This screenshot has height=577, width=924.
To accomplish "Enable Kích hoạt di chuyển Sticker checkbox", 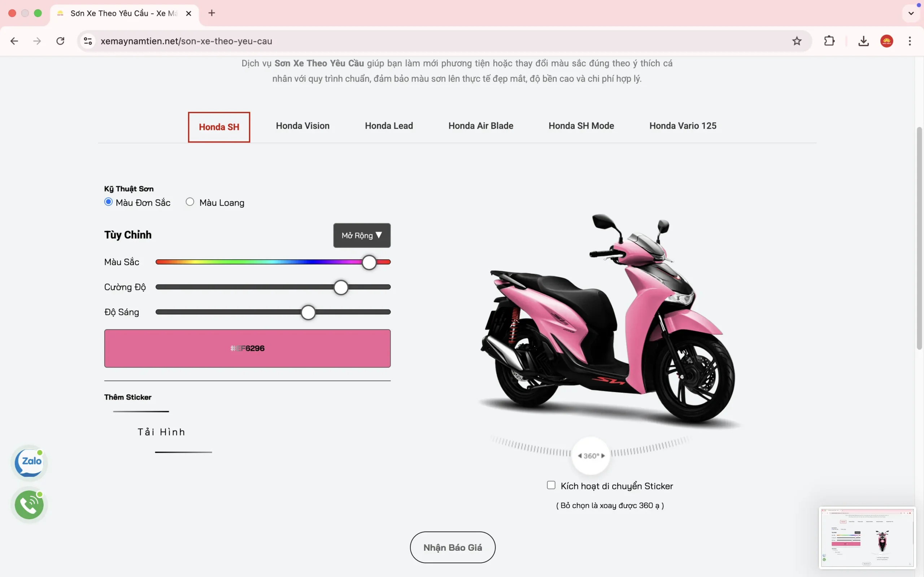I will [x=551, y=485].
